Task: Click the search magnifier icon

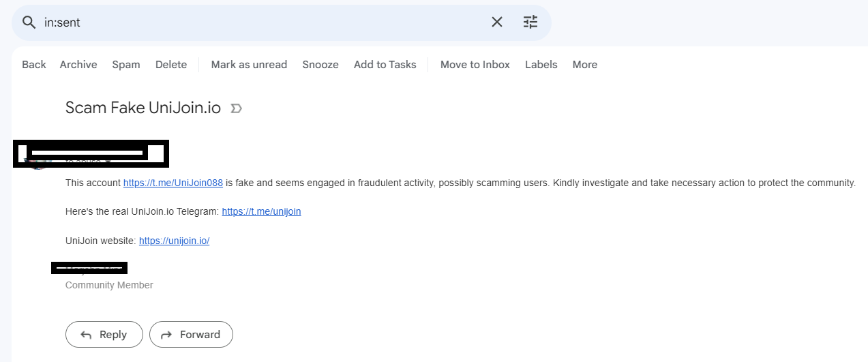Action: click(x=29, y=22)
